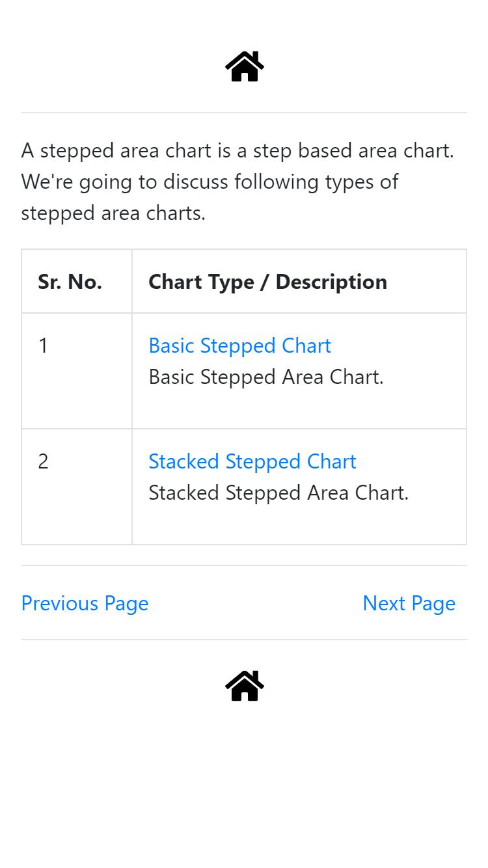Image resolution: width=488 pixels, height=868 pixels.
Task: Select the serial number cell containing '2'
Action: point(77,487)
